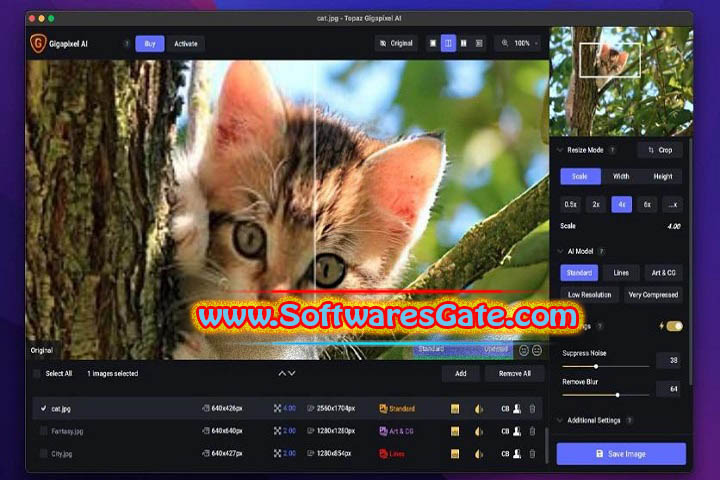
Task: Collapse the AI Model section
Action: (560, 251)
